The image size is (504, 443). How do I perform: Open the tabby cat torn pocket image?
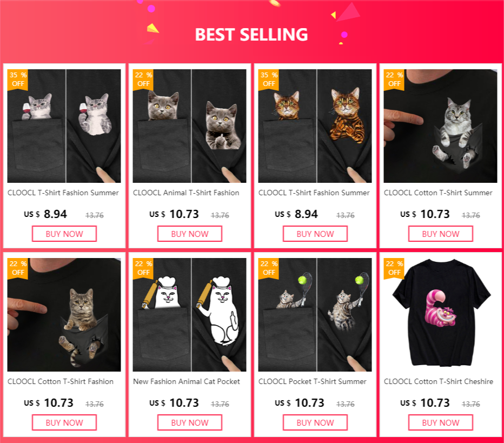(64, 315)
